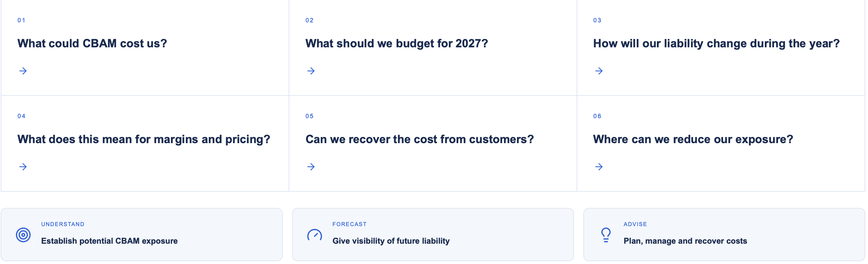Open 'What could CBAM cost us?' heading
This screenshot has height=264, width=868.
click(92, 43)
